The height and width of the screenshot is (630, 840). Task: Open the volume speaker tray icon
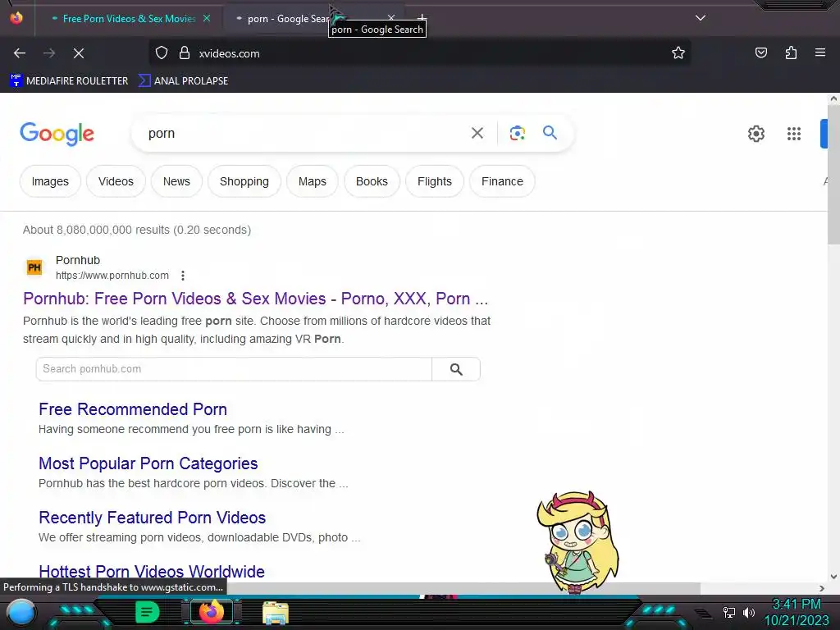(748, 612)
